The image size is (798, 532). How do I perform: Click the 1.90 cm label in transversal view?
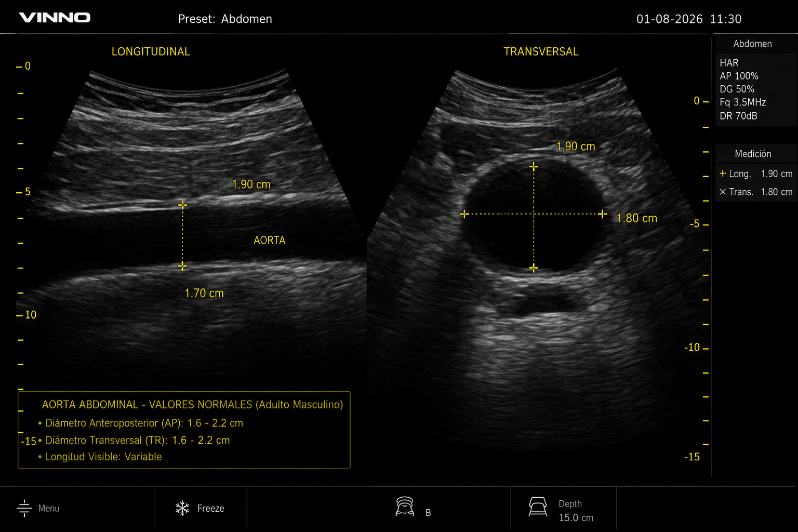pos(576,147)
